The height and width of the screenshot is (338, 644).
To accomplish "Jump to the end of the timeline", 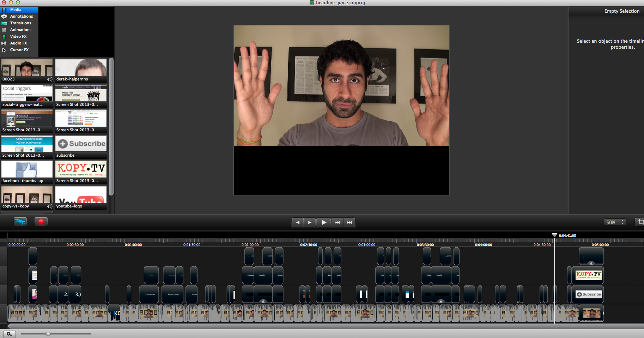I will (x=349, y=222).
